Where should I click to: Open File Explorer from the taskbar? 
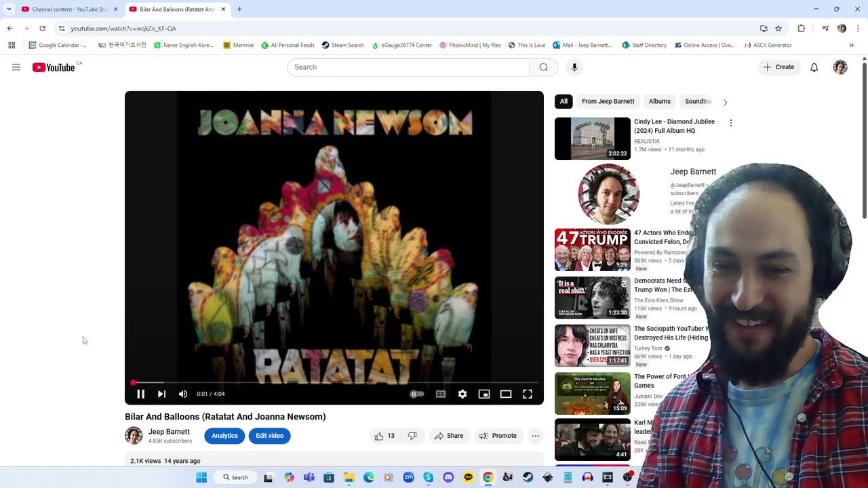coord(349,477)
